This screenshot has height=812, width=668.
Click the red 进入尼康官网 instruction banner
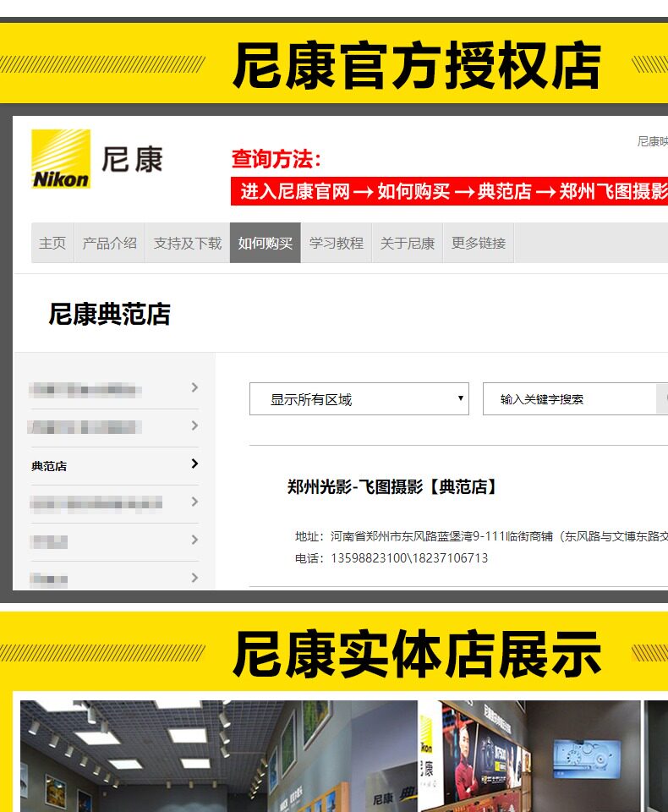450,192
